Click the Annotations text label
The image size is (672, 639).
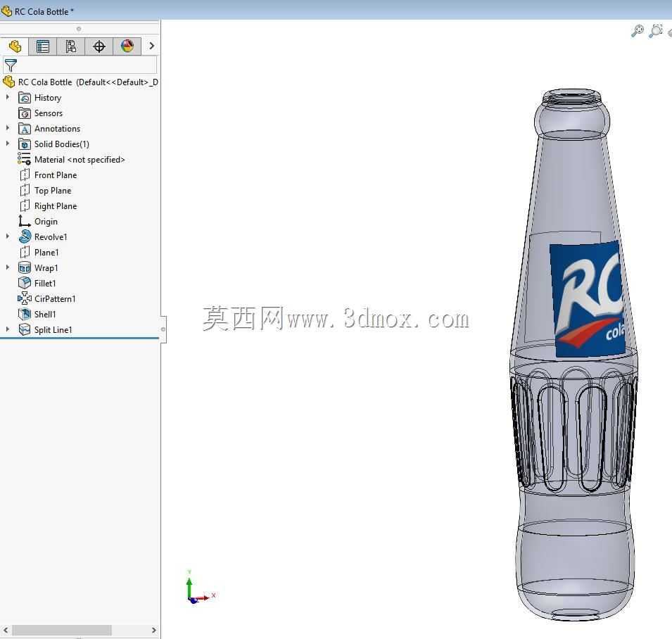tap(58, 129)
